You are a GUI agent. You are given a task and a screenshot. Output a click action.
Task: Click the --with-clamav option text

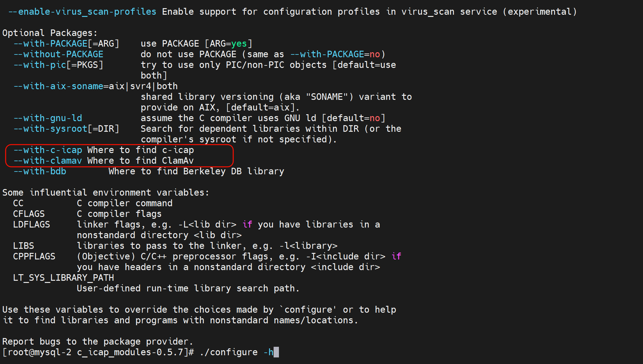click(48, 161)
